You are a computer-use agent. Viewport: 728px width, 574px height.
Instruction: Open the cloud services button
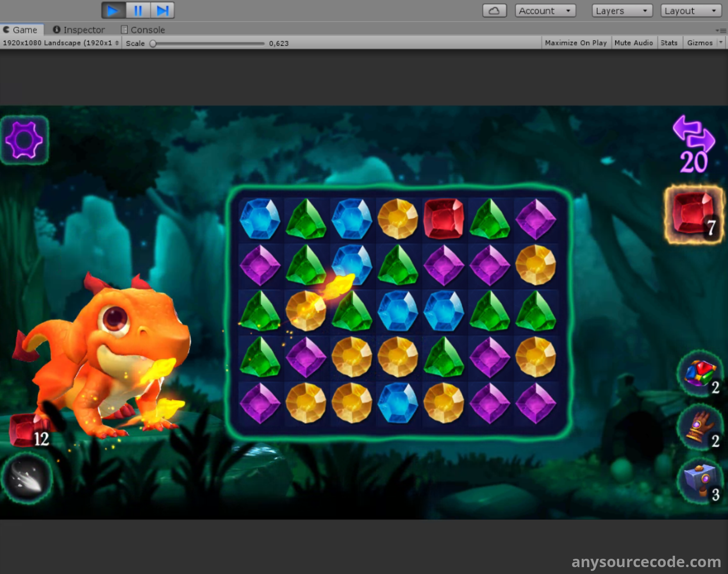(494, 10)
